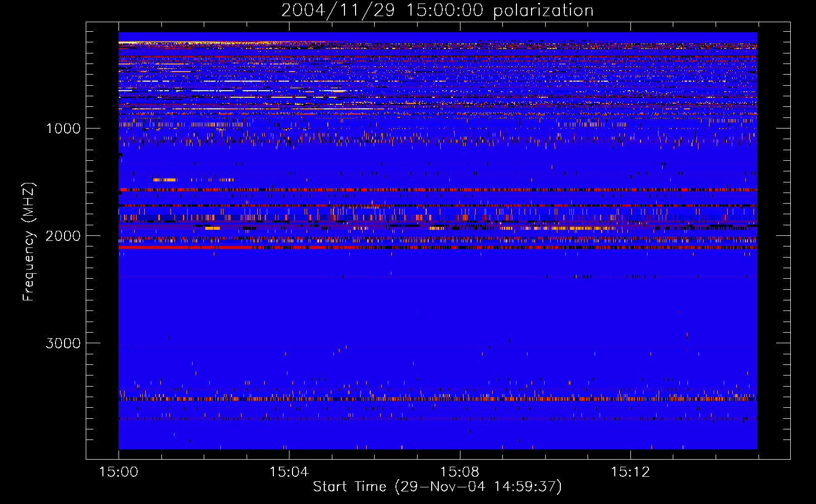Image resolution: width=816 pixels, height=504 pixels.
Task: Click the 15:08 time tick label
Action: 459,472
